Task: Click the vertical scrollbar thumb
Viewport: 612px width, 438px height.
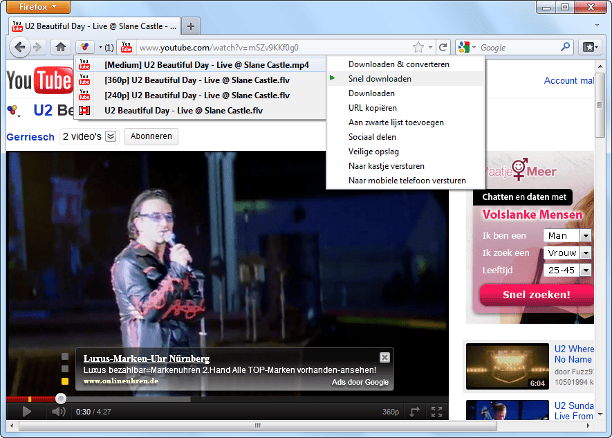Action: pos(600,105)
